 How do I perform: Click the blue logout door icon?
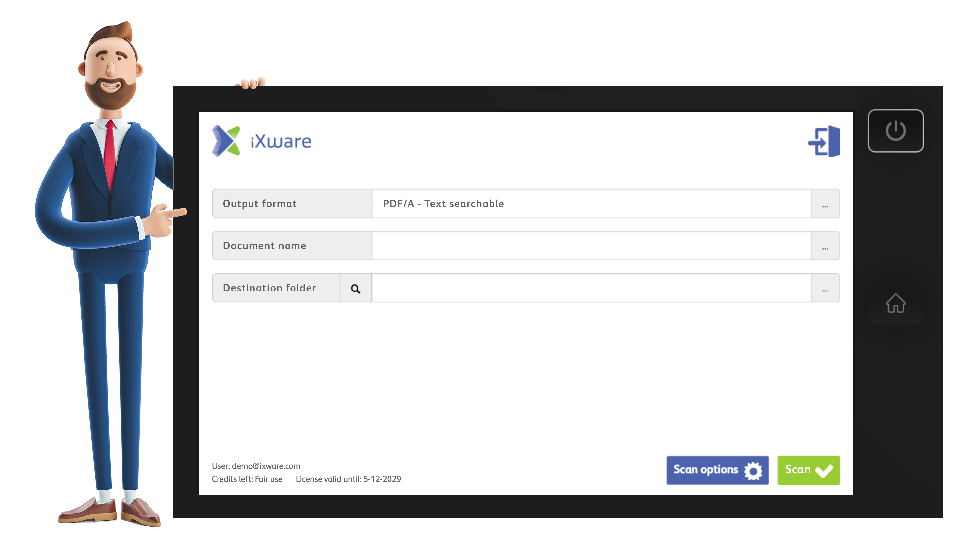[824, 141]
